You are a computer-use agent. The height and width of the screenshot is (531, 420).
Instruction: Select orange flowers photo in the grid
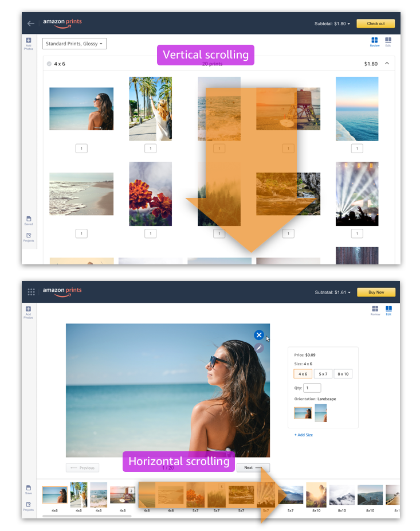pos(150,194)
